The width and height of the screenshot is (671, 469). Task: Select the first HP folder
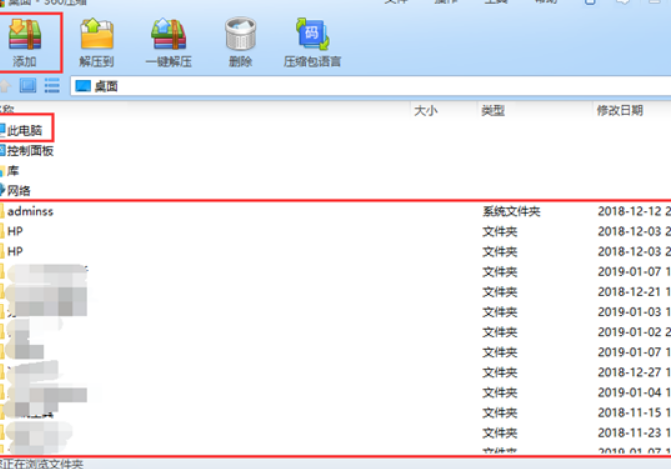point(15,231)
